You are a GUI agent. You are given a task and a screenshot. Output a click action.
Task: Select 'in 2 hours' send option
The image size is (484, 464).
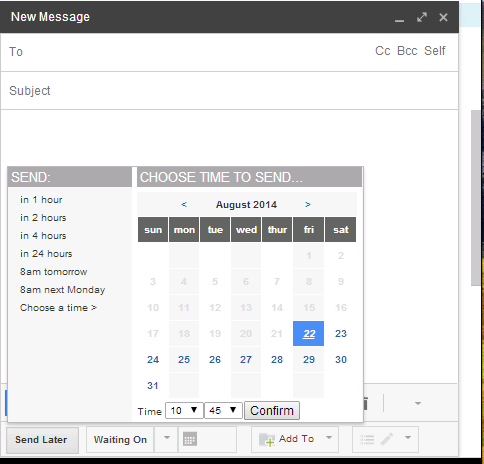point(43,218)
